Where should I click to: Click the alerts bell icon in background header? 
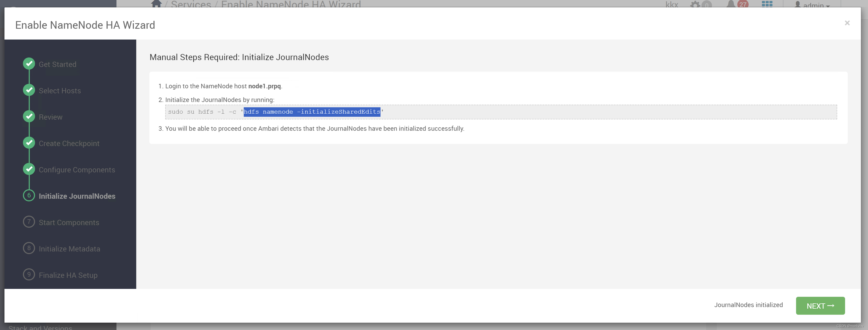coord(730,4)
